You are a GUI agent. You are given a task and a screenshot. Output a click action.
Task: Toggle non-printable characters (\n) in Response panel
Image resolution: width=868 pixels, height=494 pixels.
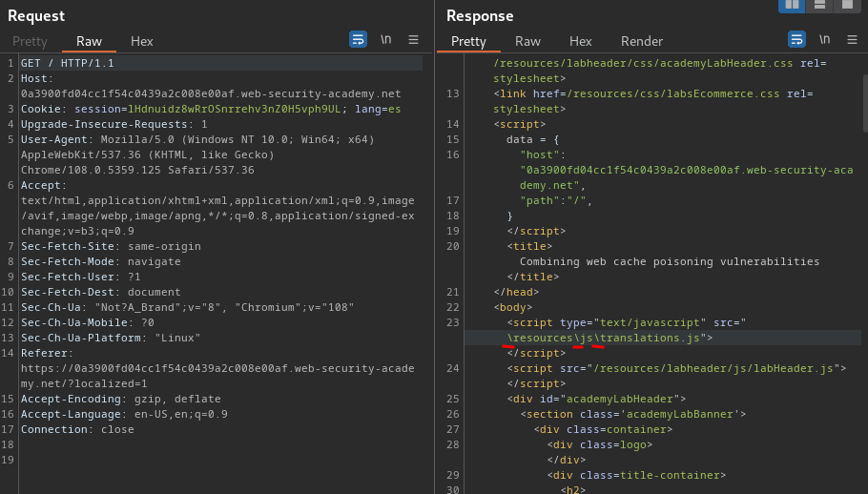tap(825, 39)
